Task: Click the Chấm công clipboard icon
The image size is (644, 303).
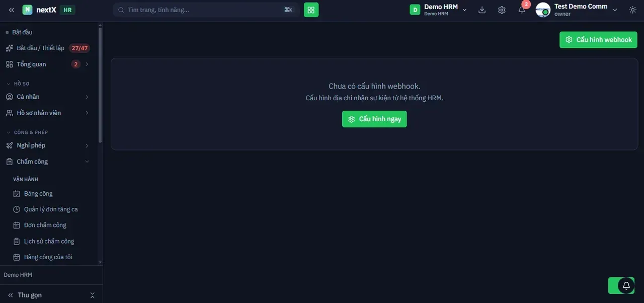Action: pyautogui.click(x=9, y=162)
